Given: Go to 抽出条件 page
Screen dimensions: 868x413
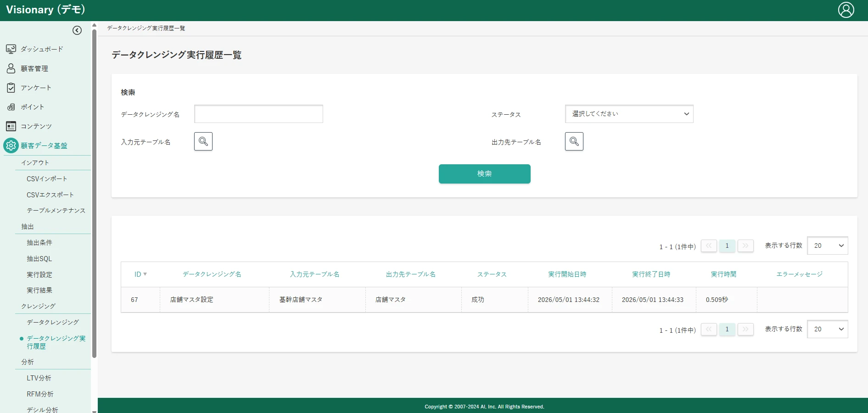Looking at the screenshot, I should 39,243.
